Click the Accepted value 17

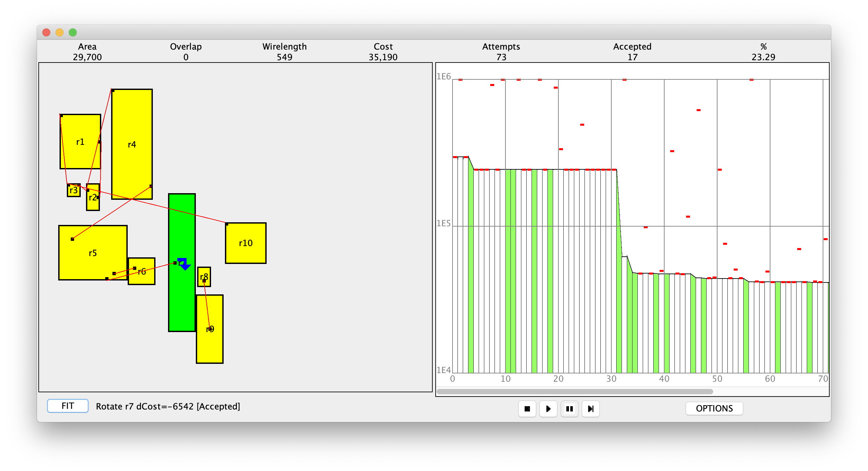(x=632, y=57)
